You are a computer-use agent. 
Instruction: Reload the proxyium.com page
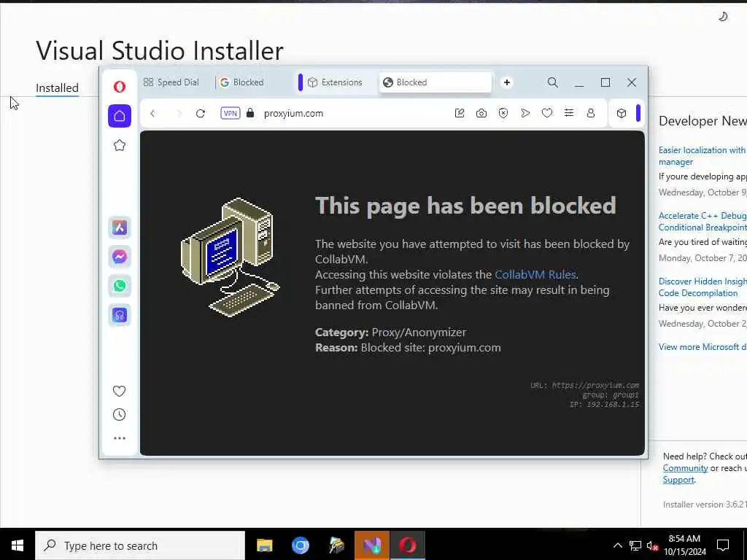[x=201, y=113]
